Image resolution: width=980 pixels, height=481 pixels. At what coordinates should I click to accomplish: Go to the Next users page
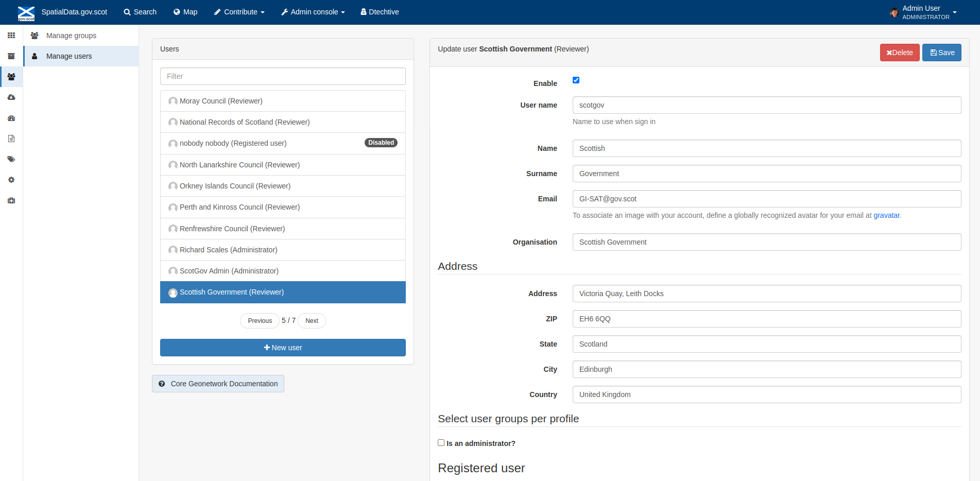coord(312,321)
